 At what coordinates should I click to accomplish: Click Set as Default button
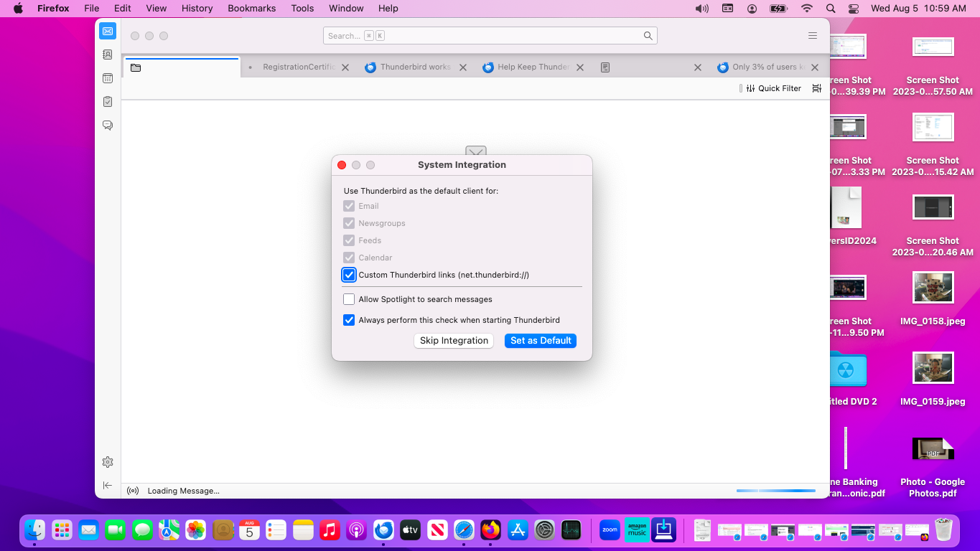pyautogui.click(x=541, y=341)
